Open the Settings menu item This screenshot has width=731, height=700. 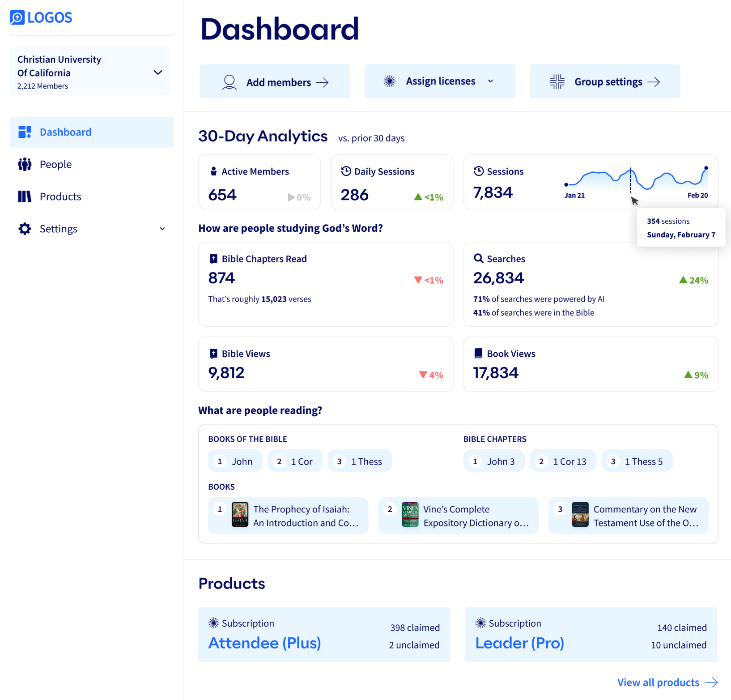tap(91, 229)
